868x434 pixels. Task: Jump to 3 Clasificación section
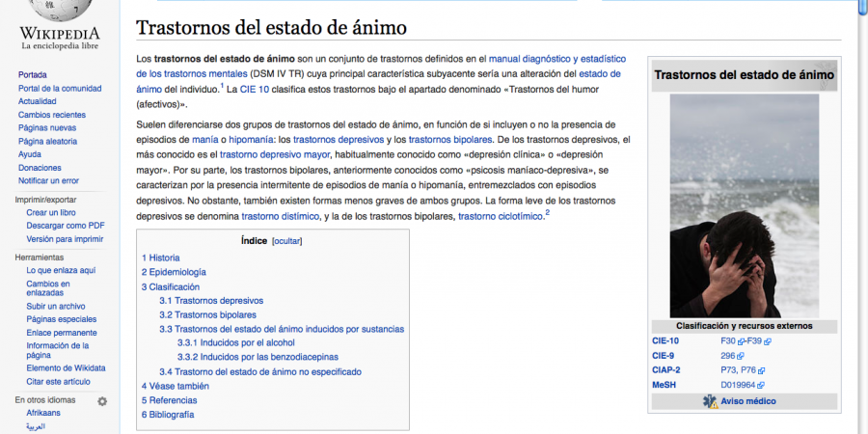pyautogui.click(x=171, y=286)
